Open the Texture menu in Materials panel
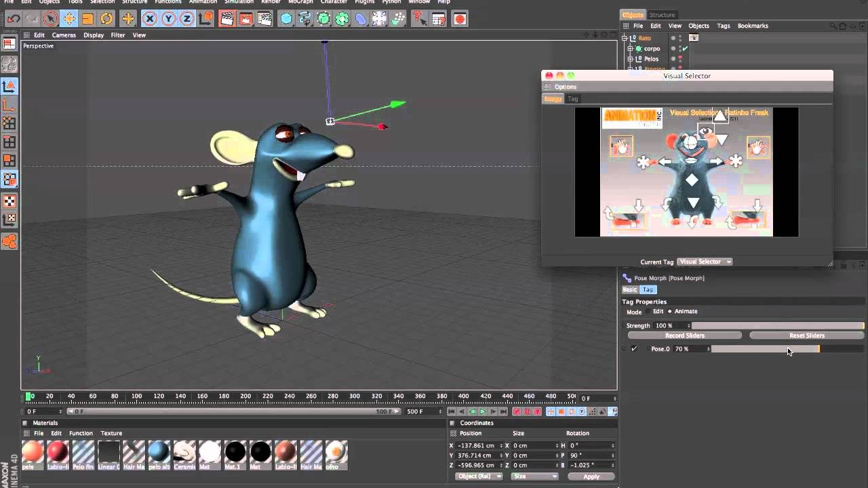868x488 pixels. coord(111,433)
